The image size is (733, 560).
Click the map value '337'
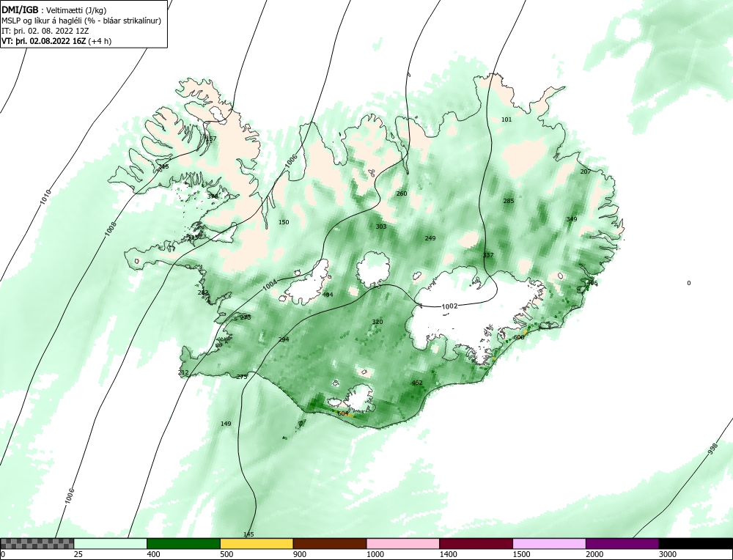[487, 255]
